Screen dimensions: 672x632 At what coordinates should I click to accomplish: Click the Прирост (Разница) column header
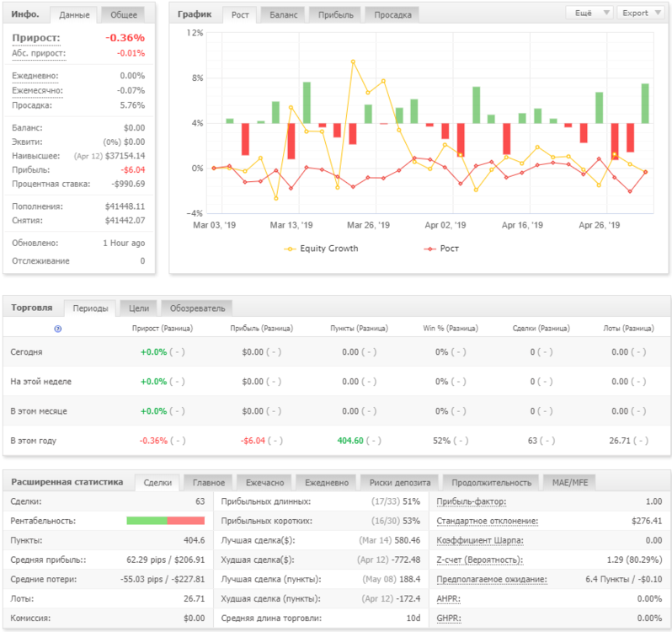point(163,329)
